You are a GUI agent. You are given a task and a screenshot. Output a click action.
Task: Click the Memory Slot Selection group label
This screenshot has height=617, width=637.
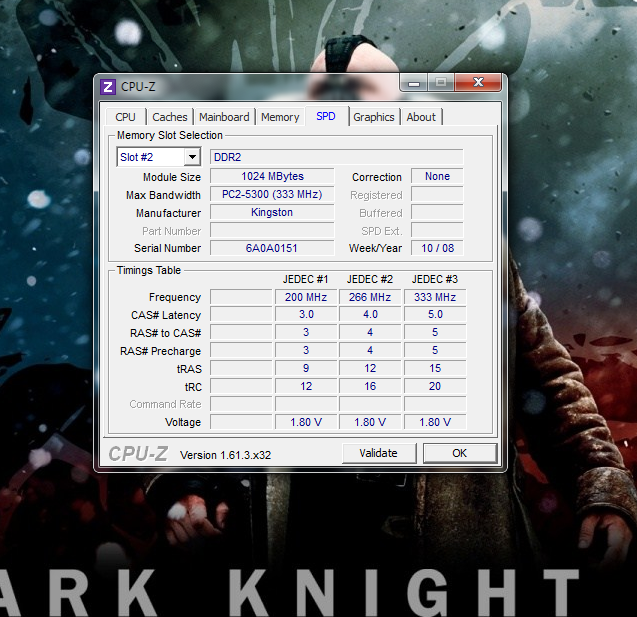tap(170, 135)
